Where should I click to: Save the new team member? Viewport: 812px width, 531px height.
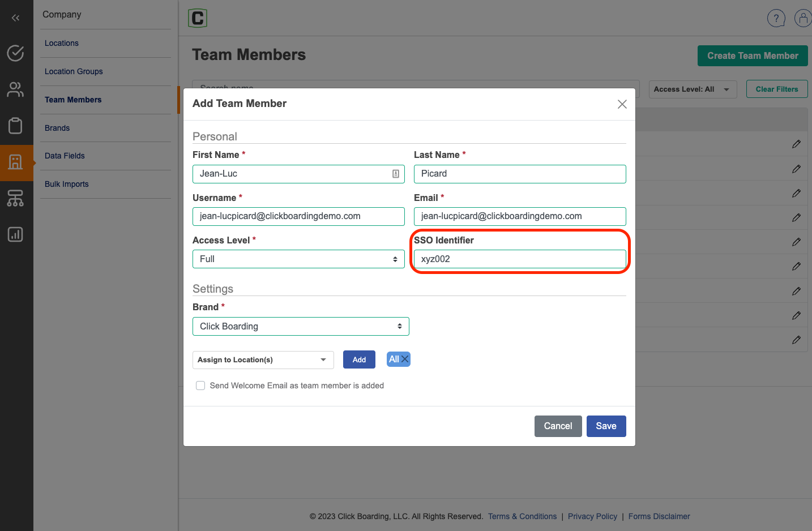(606, 426)
